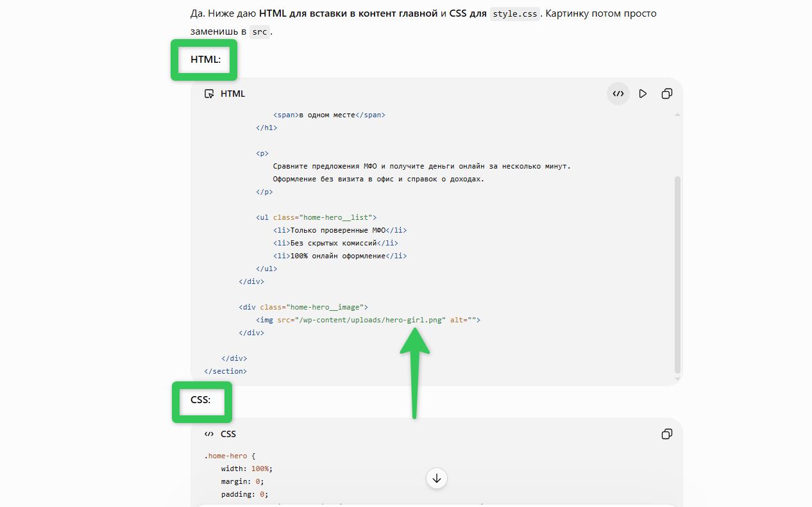Click the 'CSS' code block title label
This screenshot has height=507, width=812.
click(228, 434)
